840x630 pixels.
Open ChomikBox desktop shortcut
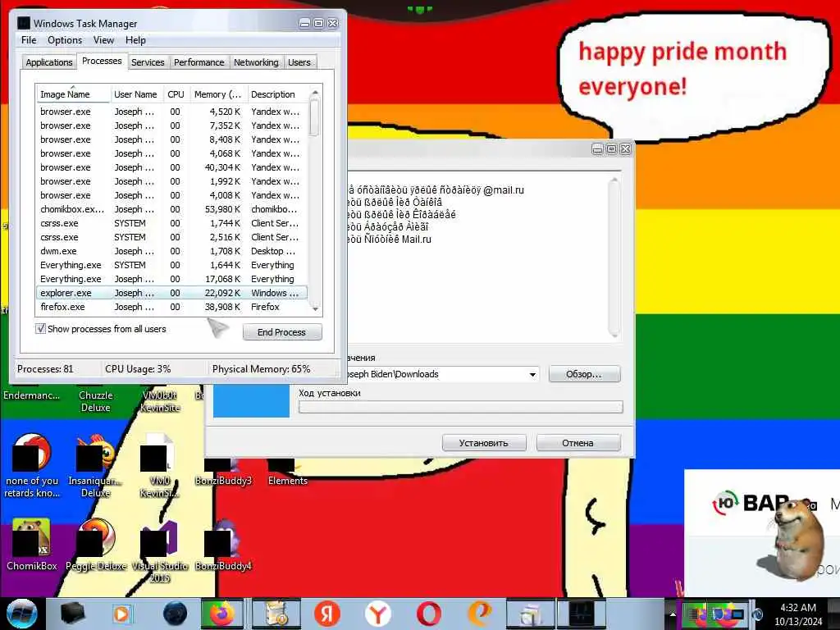tap(32, 545)
